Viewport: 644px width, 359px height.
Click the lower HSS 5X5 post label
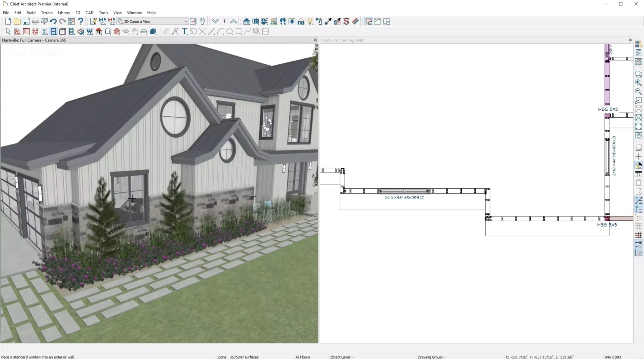(x=607, y=225)
